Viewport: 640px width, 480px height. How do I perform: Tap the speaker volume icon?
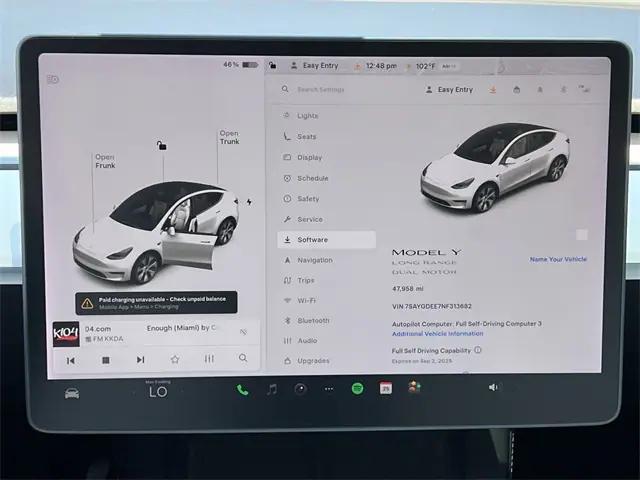coord(493,387)
